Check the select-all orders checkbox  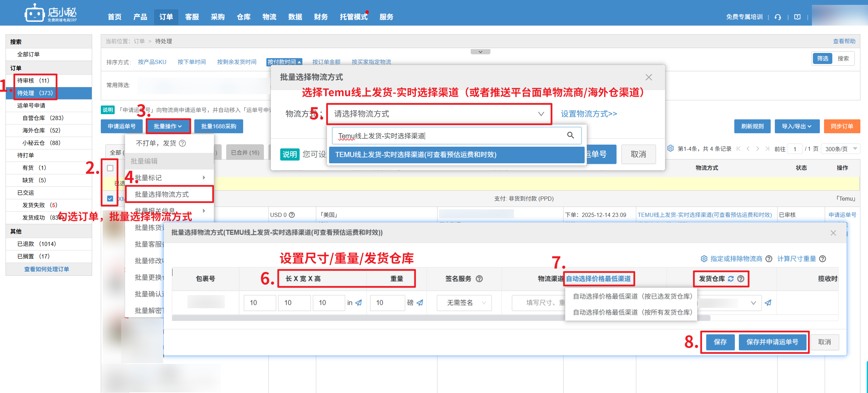point(110,168)
